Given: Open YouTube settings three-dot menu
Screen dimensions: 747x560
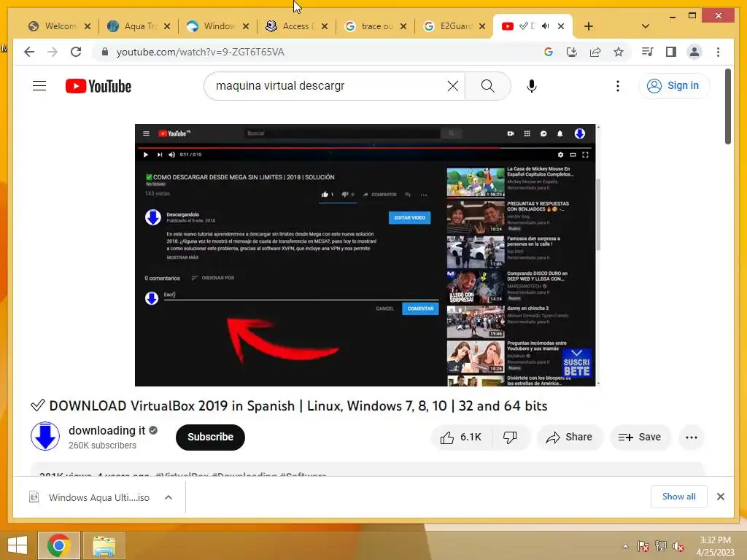Looking at the screenshot, I should pos(618,86).
